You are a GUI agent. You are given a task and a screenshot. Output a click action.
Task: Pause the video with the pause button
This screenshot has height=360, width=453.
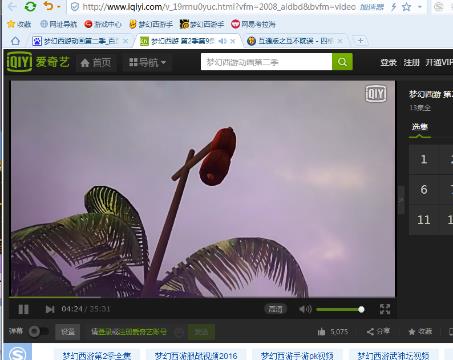click(x=23, y=309)
